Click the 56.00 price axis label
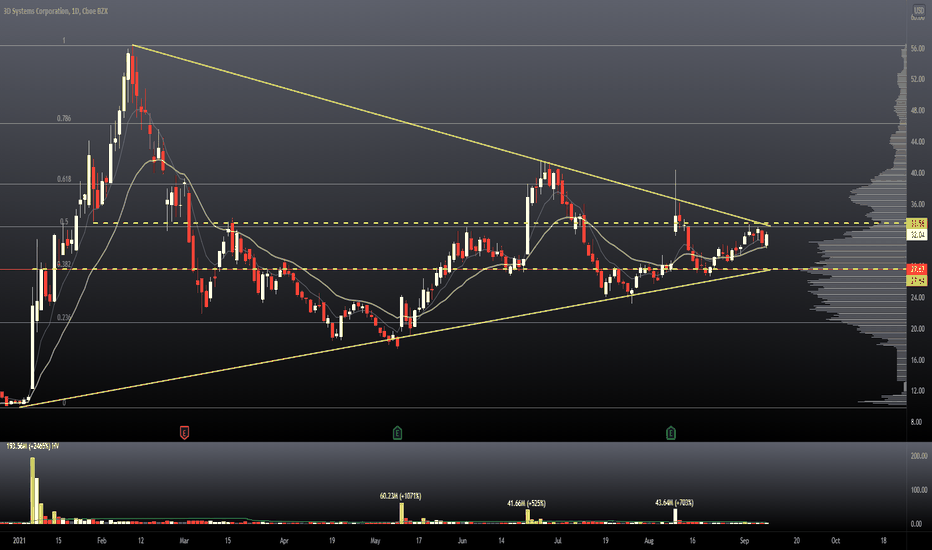Screen dimensions: 932x550 [x=917, y=49]
